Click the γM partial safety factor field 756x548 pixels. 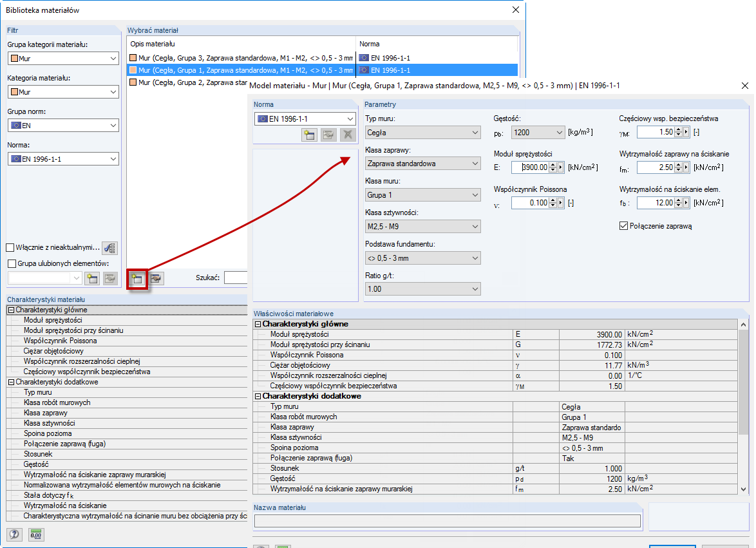click(656, 131)
